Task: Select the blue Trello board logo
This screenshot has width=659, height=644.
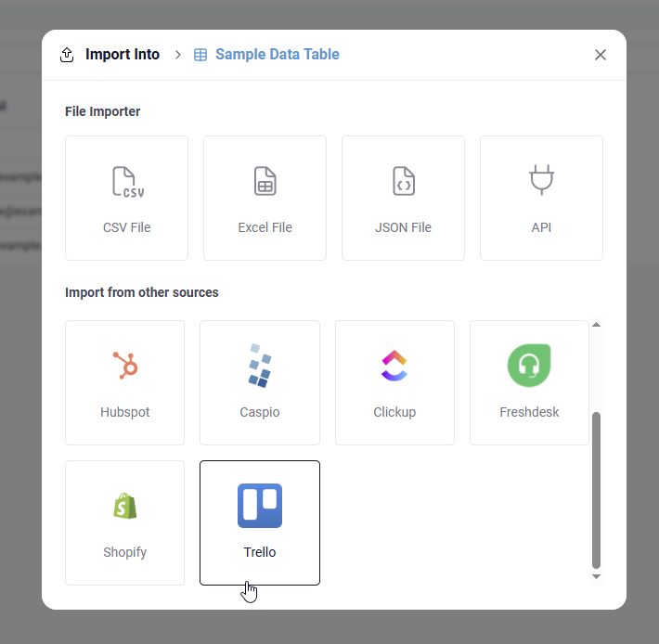Action: [x=260, y=506]
